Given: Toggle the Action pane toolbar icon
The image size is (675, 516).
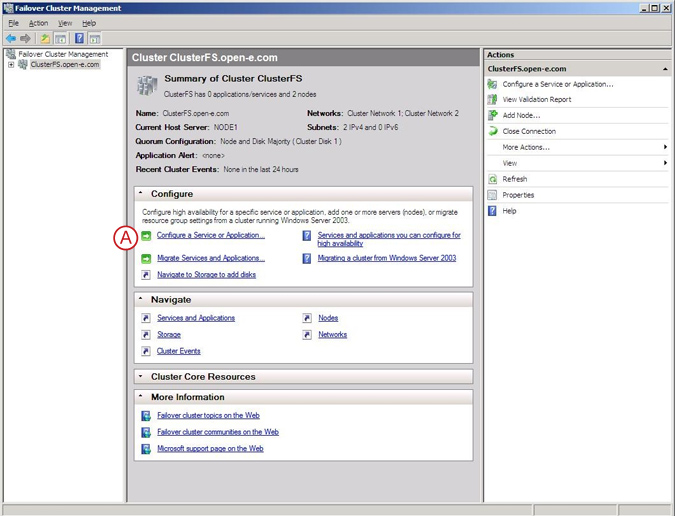Looking at the screenshot, I should pos(95,39).
